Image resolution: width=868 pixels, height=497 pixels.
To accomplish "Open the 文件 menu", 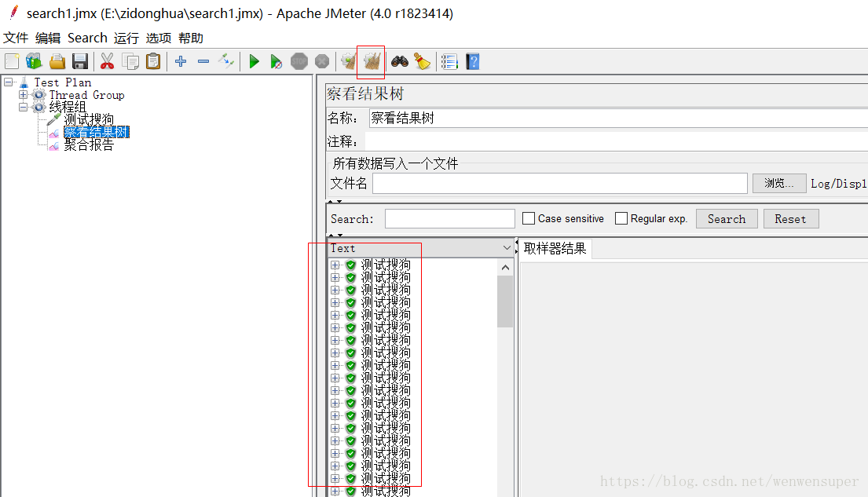I will (16, 38).
